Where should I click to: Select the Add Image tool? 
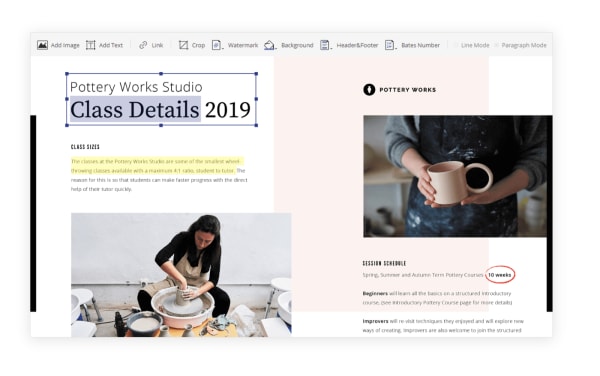58,45
